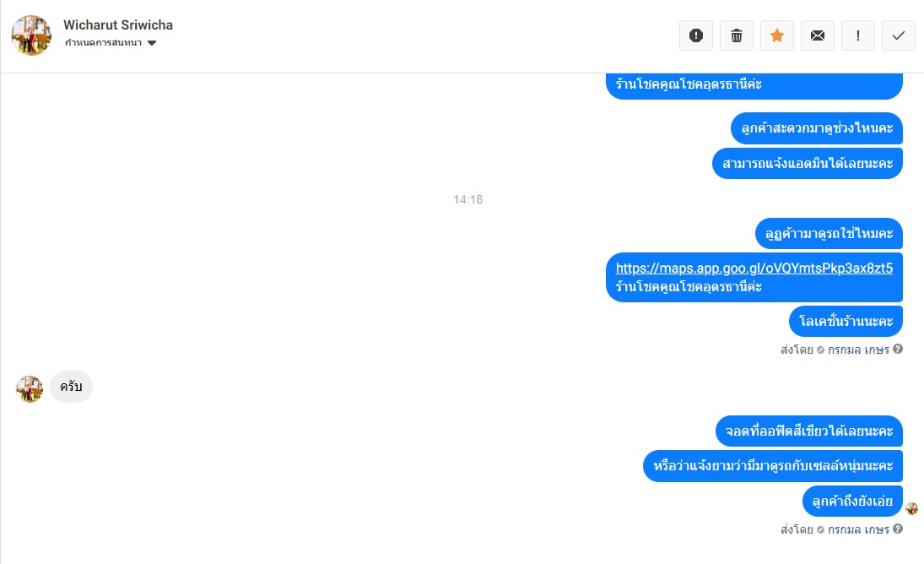Click the sender name under โลเคชั่นร้านนะคะ
Image resolution: width=924 pixels, height=564 pixels.
(x=858, y=350)
